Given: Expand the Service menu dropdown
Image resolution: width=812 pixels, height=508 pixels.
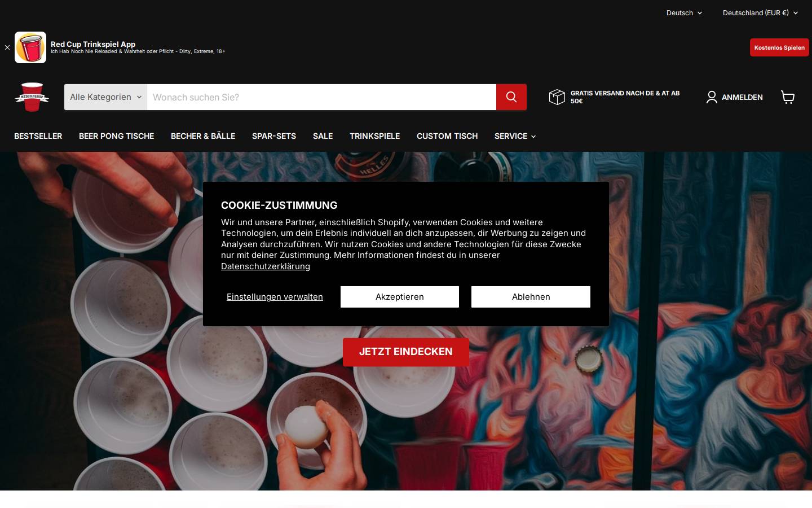Looking at the screenshot, I should tap(515, 136).
